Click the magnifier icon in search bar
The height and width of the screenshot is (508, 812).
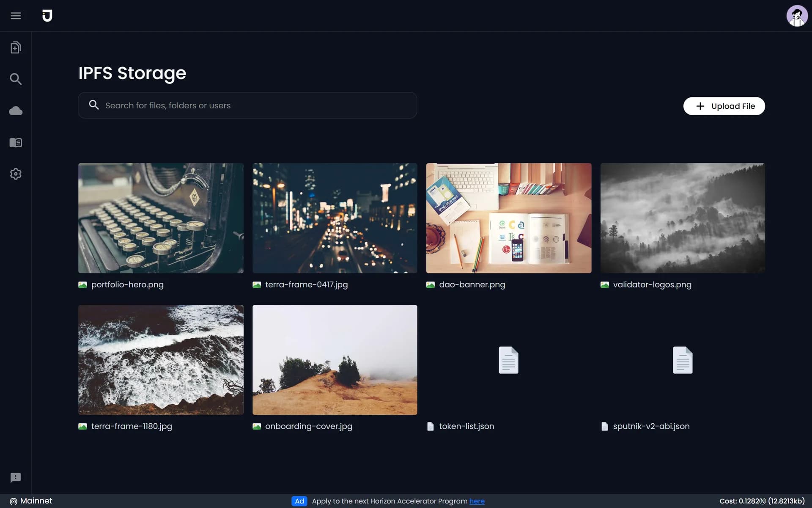(x=94, y=105)
